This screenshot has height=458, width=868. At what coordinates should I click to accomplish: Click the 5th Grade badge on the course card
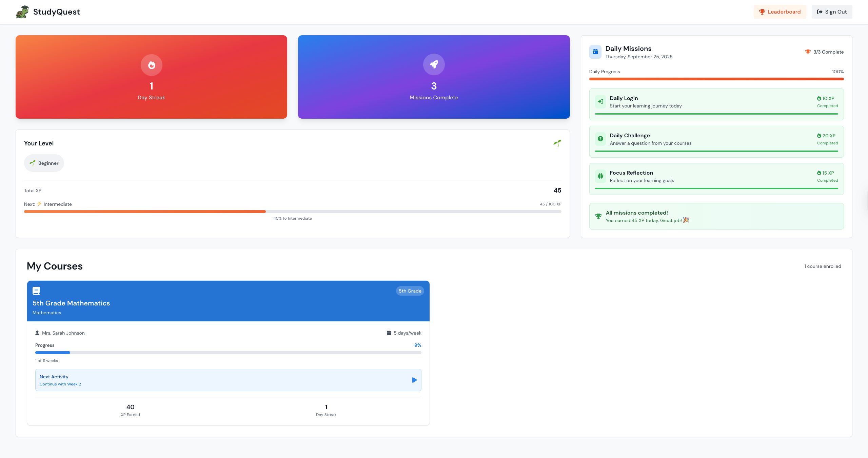[410, 291]
